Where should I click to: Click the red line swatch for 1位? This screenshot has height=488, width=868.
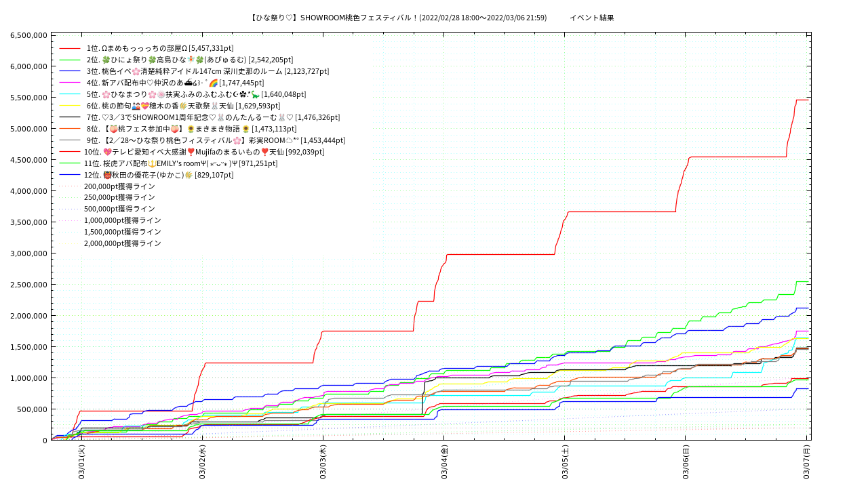70,49
